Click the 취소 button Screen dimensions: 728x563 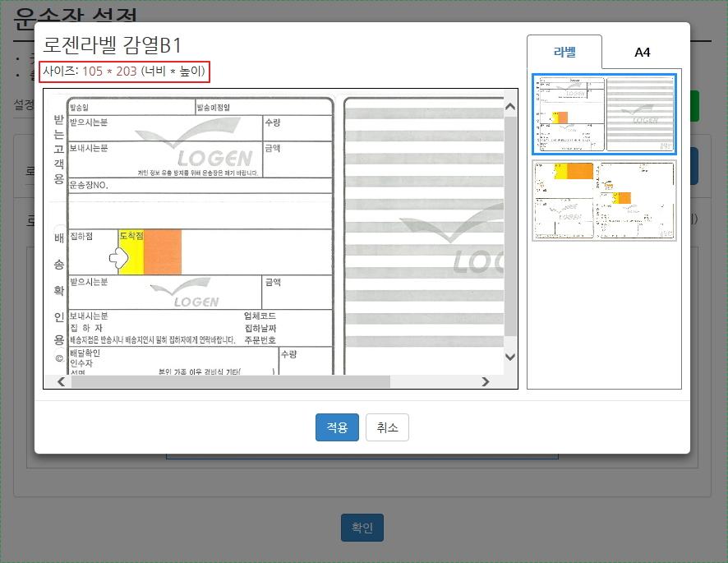(x=387, y=427)
